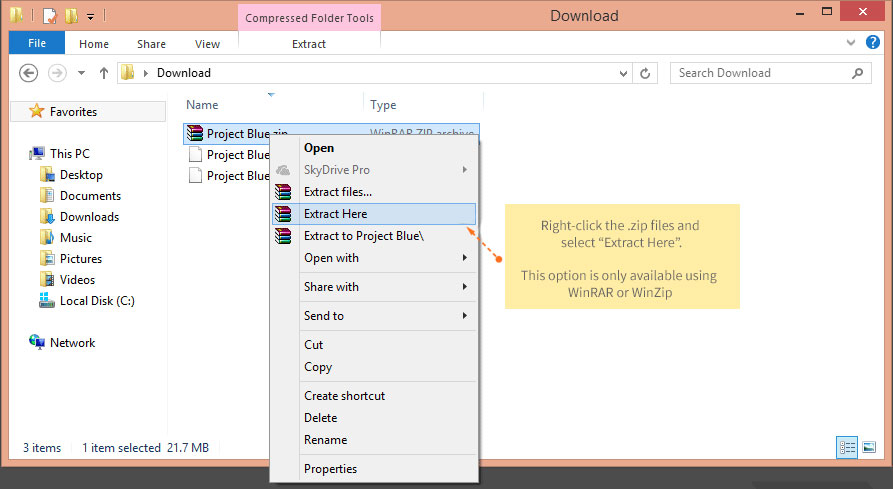Refresh the Download folder view
This screenshot has height=489, width=893.
(645, 73)
